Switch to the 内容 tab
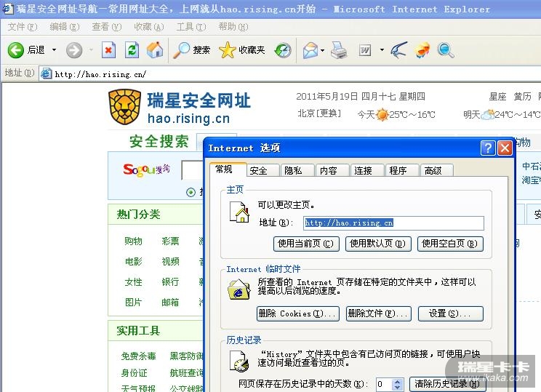 coord(332,170)
